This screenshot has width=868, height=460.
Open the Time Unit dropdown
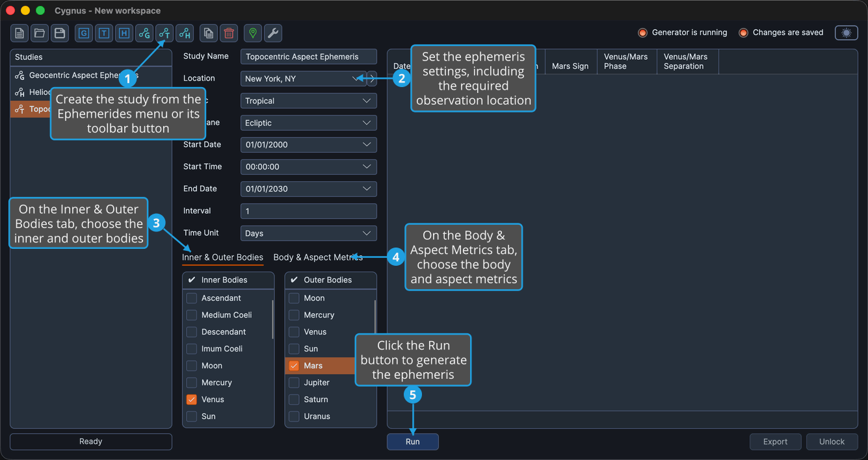309,233
